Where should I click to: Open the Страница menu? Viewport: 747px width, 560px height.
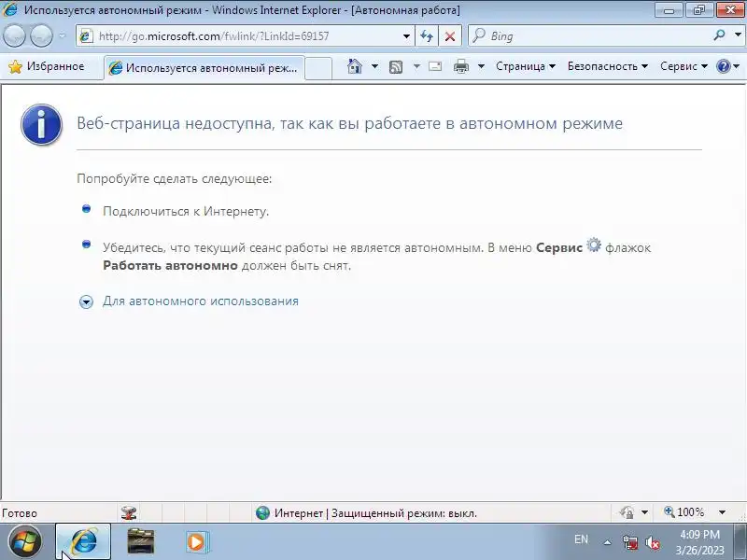526,66
